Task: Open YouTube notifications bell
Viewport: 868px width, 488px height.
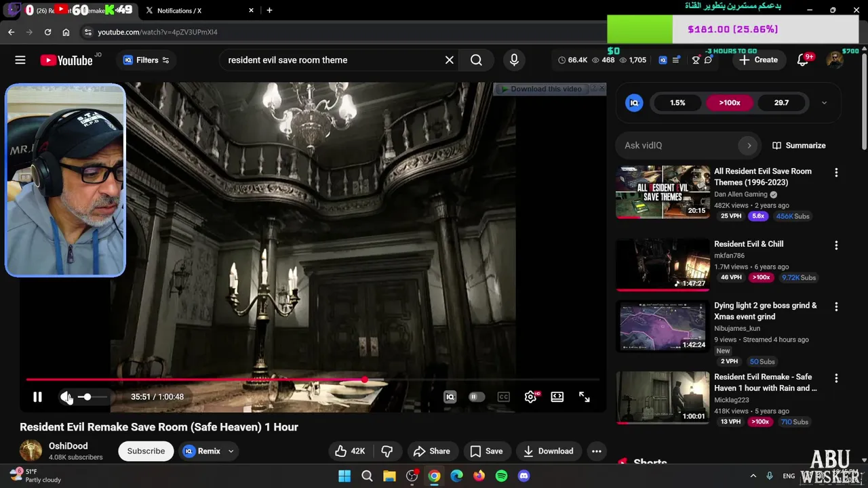Action: [x=803, y=60]
